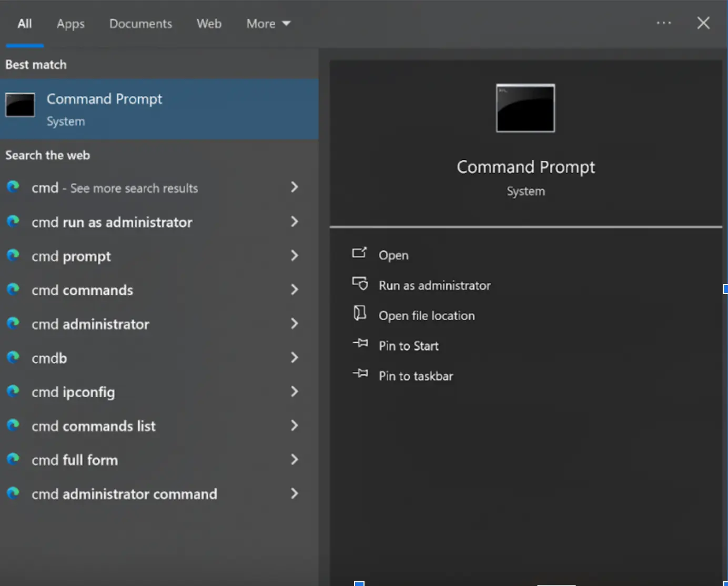Viewport: 728px width, 586px height.
Task: Expand chevron for 'cmd prompt'
Action: (x=295, y=256)
